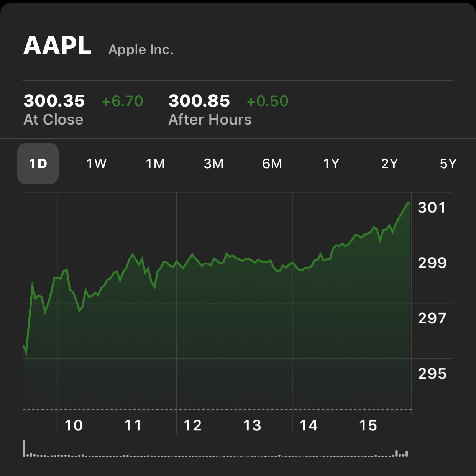The width and height of the screenshot is (476, 476).
Task: Open the 2Y chart range
Action: pos(389,164)
